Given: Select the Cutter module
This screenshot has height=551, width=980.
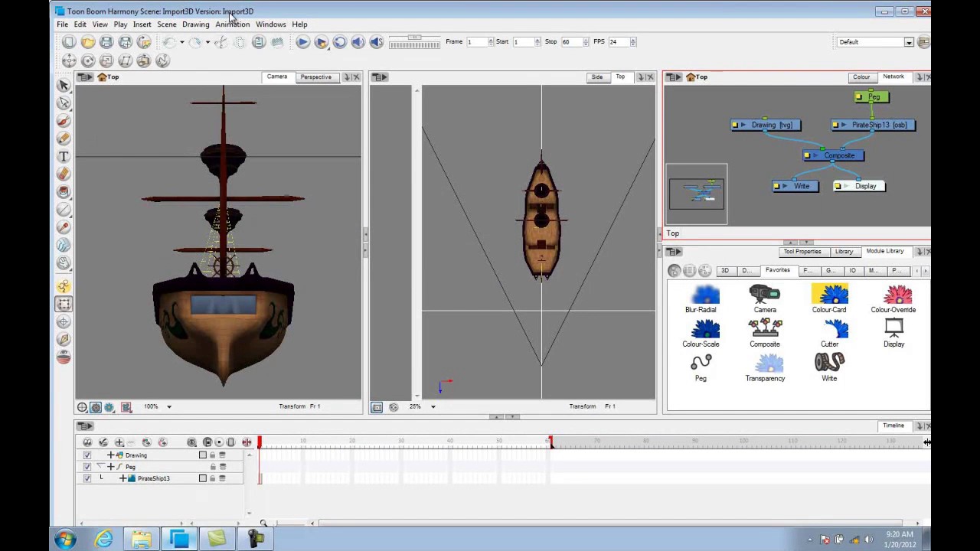Looking at the screenshot, I should click(830, 334).
